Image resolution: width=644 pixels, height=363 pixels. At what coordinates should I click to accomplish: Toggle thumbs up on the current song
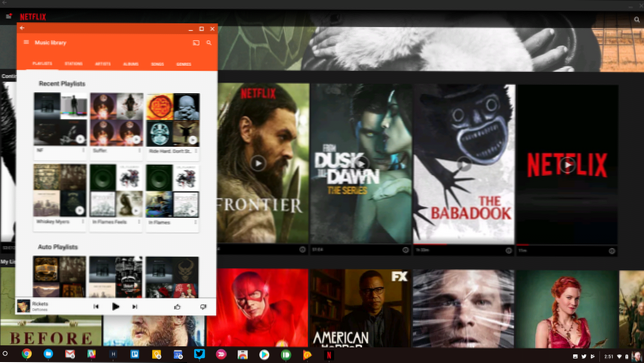point(177,306)
